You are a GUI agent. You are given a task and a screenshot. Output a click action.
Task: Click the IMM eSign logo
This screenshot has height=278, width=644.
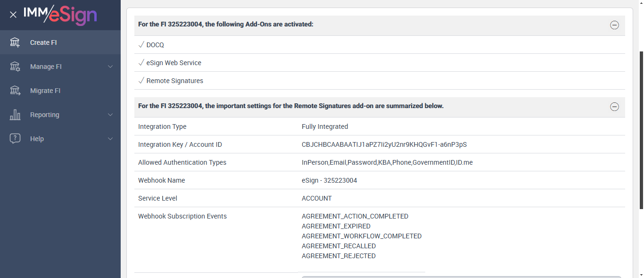pyautogui.click(x=60, y=15)
